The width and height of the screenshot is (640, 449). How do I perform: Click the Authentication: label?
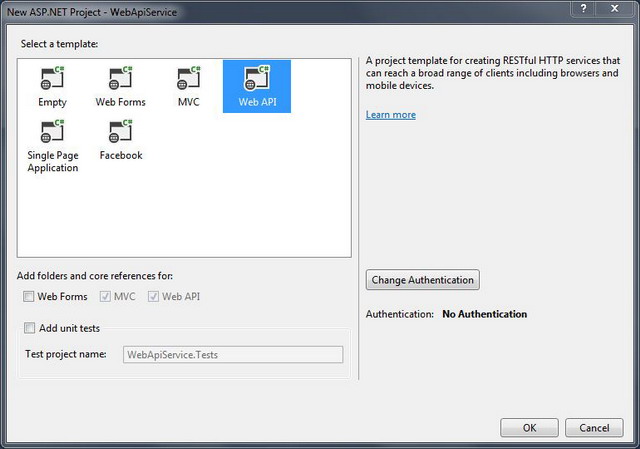click(400, 314)
